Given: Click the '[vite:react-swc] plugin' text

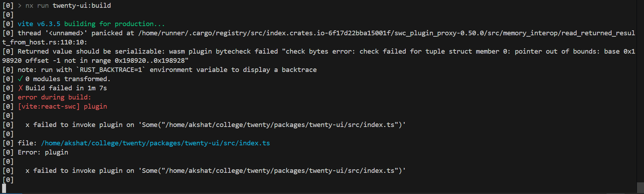Looking at the screenshot, I should click(62, 107).
